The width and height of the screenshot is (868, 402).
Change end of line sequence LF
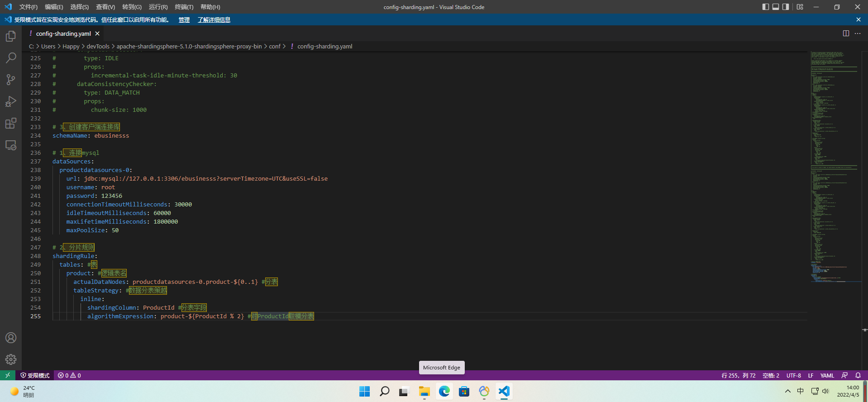pos(811,375)
